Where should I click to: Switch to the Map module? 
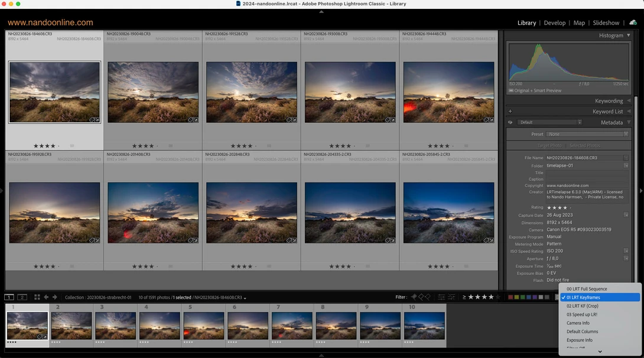click(x=579, y=23)
